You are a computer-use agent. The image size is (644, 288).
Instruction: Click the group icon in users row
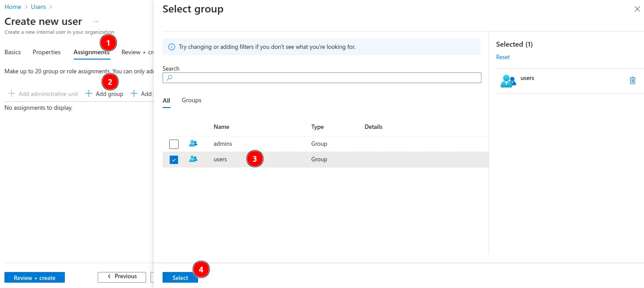(x=193, y=159)
